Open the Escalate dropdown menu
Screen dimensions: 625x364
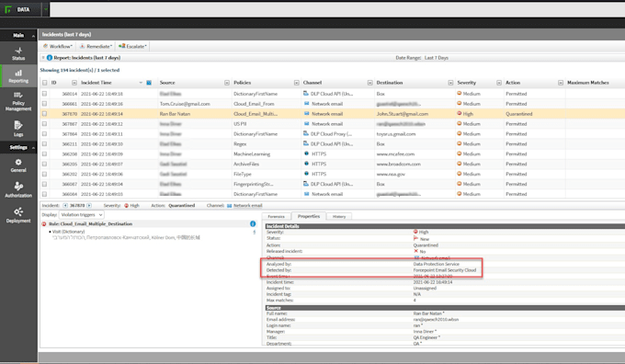[x=132, y=46]
